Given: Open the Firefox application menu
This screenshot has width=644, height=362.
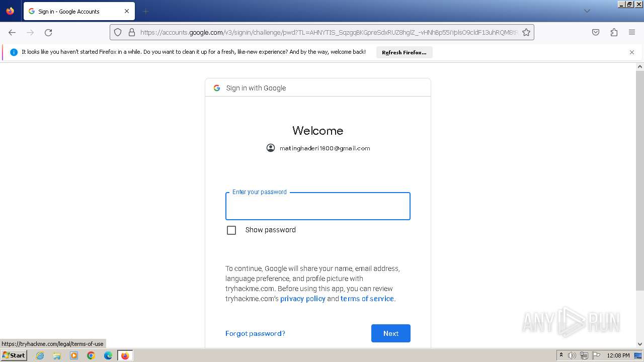Looking at the screenshot, I should click(x=632, y=32).
